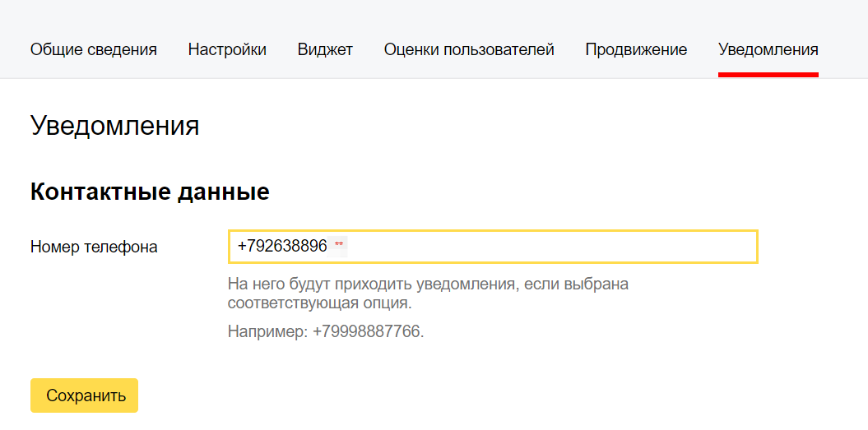868x430 pixels.
Task: Select the Оценки пользователей tab
Action: [x=469, y=50]
